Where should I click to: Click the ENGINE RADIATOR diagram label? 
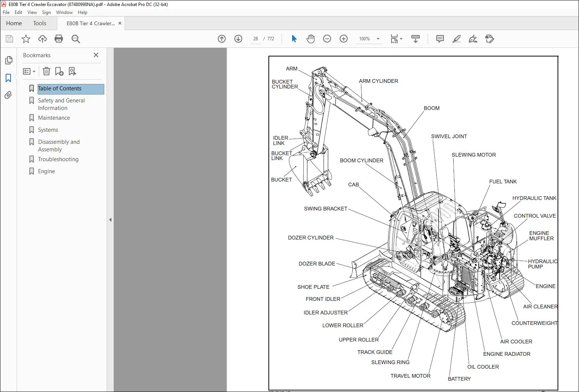[507, 354]
